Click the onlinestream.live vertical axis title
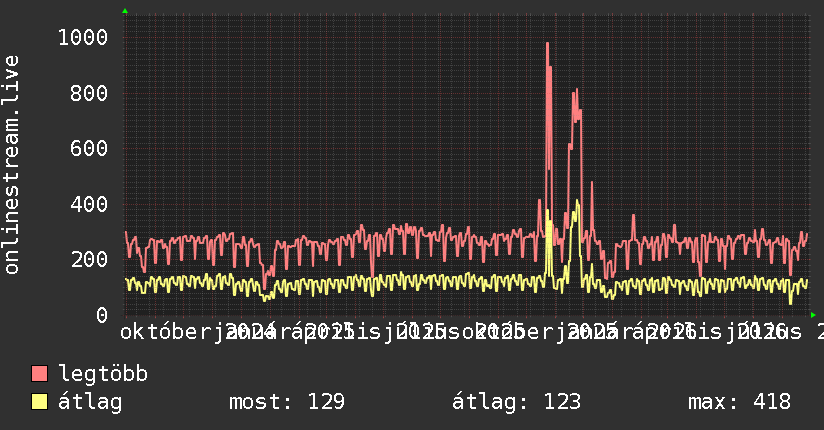Viewport: 824px width, 430px height. click(x=12, y=165)
